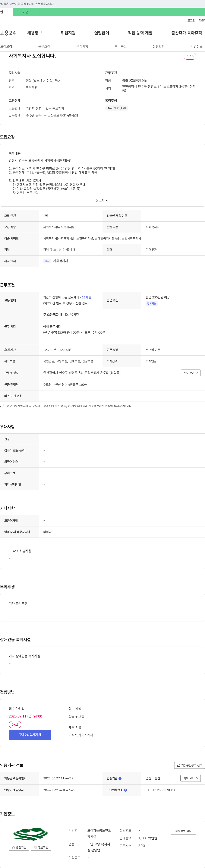The width and height of the screenshot is (205, 868).
Task: Click contact 한유리(032-460-4732)
Action: pyautogui.click(x=59, y=790)
